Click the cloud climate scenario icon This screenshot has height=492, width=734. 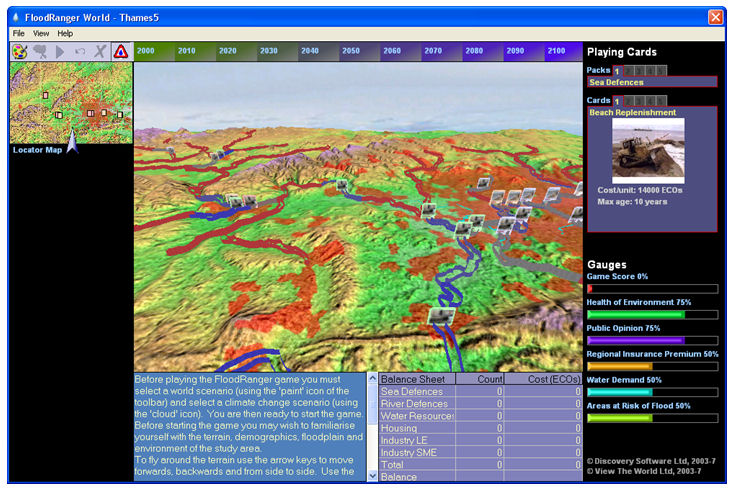40,51
